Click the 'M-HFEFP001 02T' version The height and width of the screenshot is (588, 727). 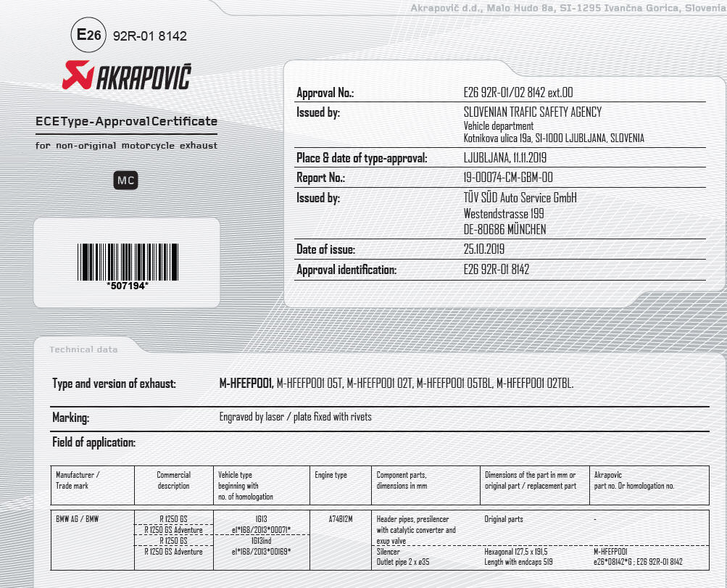point(380,384)
